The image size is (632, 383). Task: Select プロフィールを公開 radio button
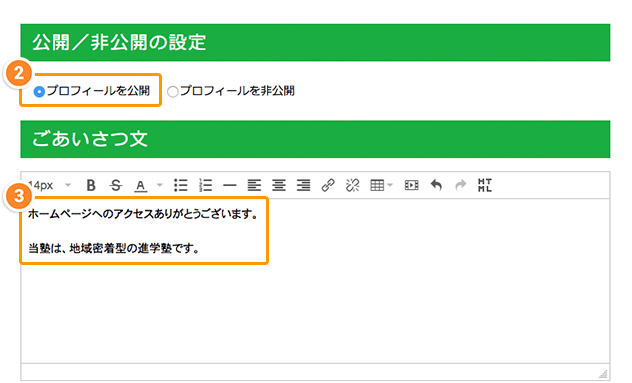39,92
